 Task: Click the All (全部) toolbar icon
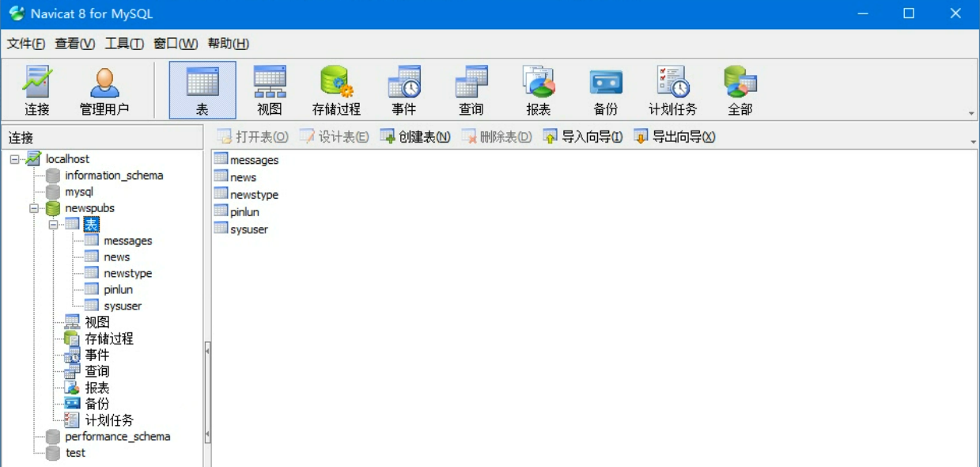click(x=740, y=90)
